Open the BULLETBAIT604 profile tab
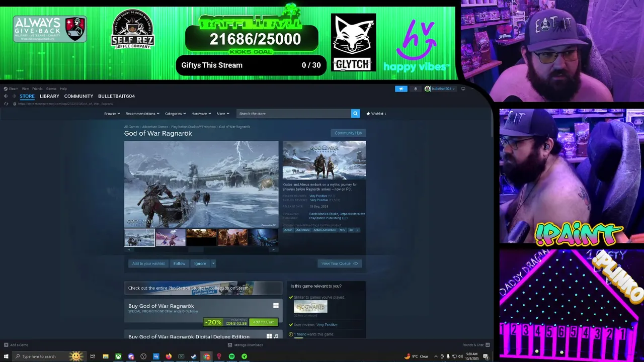The image size is (644, 362). coord(116,96)
